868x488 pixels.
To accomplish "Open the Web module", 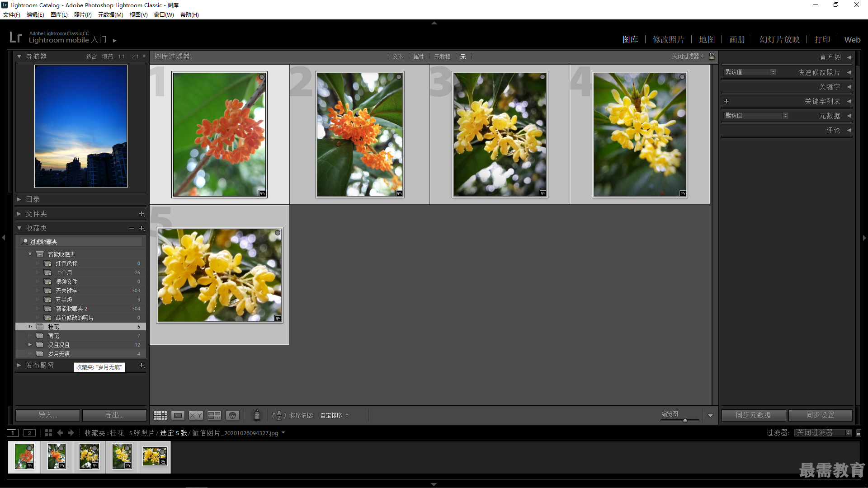I will click(852, 40).
